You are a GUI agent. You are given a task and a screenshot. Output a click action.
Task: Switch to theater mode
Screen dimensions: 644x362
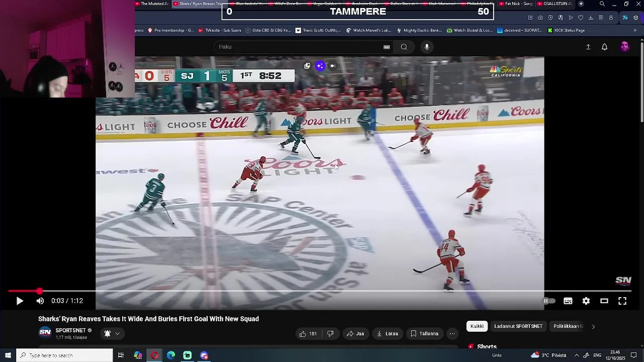[604, 301]
